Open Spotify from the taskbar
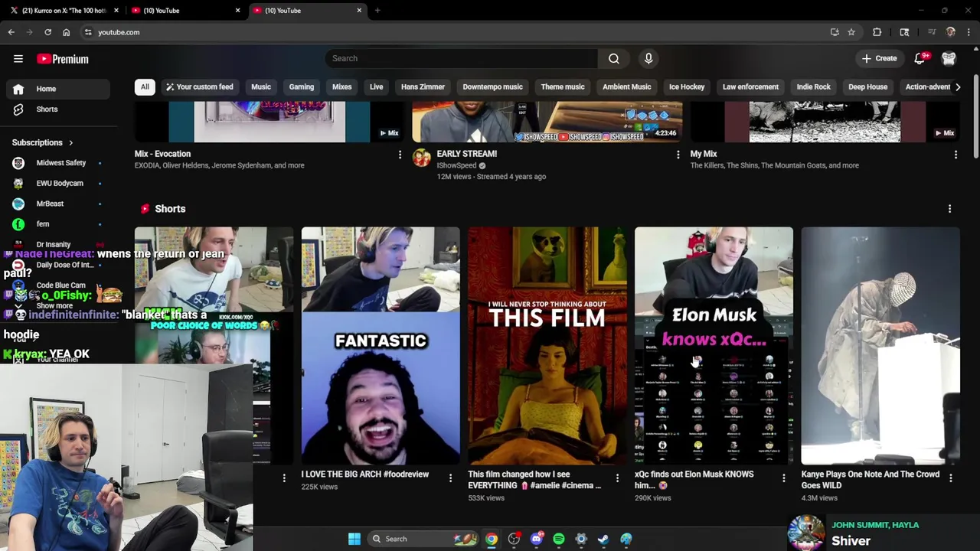The height and width of the screenshot is (551, 980). tap(559, 539)
